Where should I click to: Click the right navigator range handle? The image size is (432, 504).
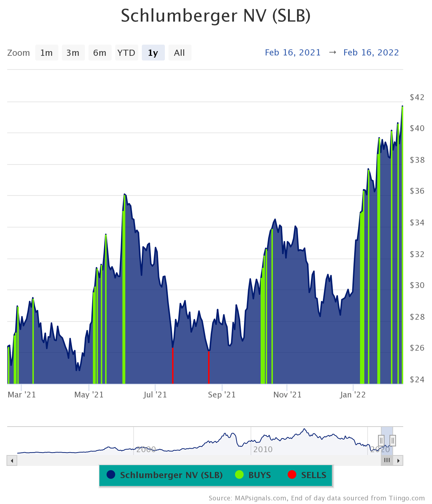click(393, 440)
